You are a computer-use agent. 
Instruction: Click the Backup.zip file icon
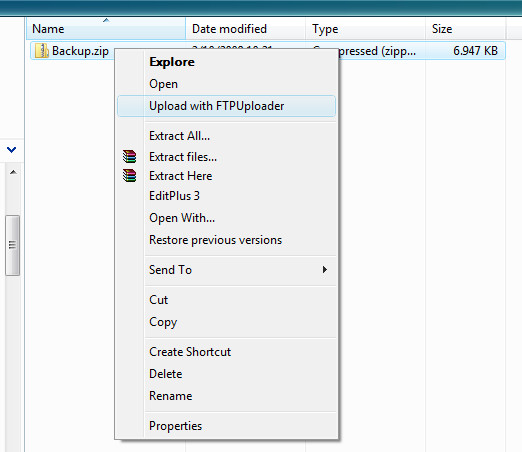(x=42, y=51)
